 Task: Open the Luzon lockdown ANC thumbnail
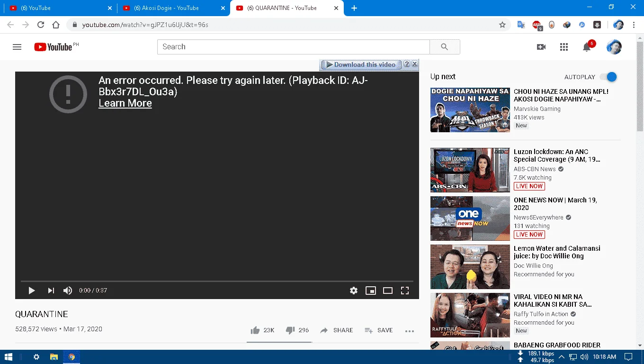(470, 170)
